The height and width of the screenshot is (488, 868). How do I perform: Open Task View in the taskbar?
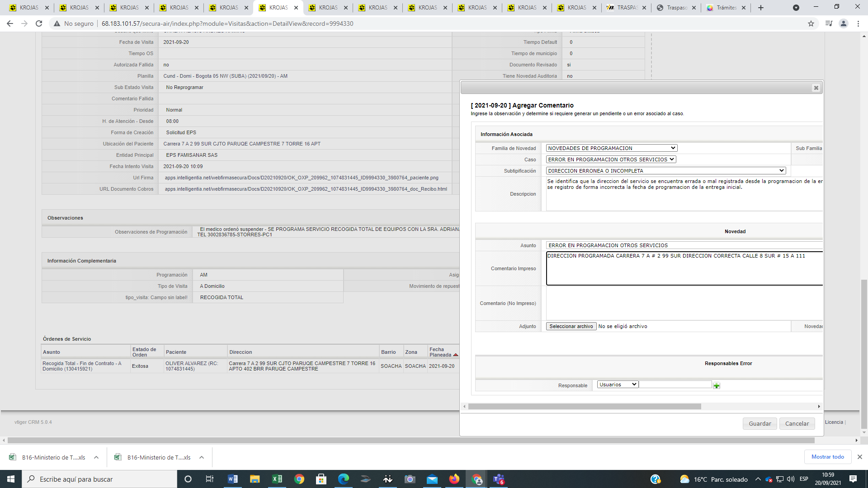(x=209, y=479)
